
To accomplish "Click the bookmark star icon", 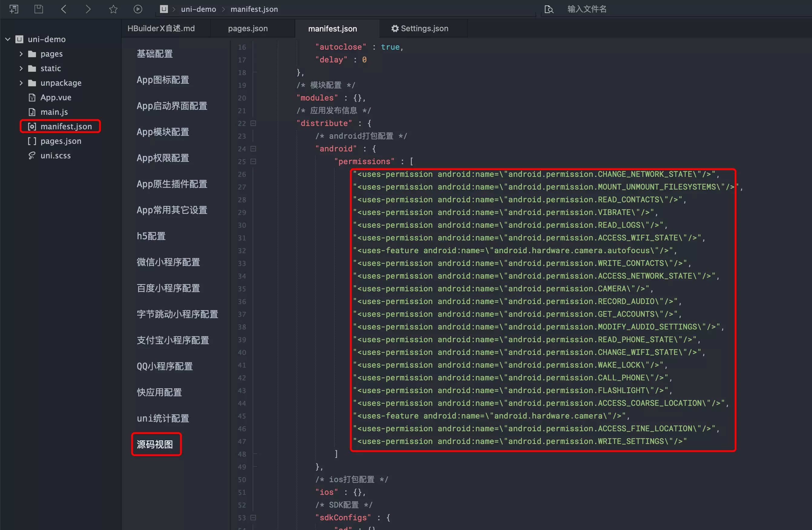I will click(x=113, y=9).
